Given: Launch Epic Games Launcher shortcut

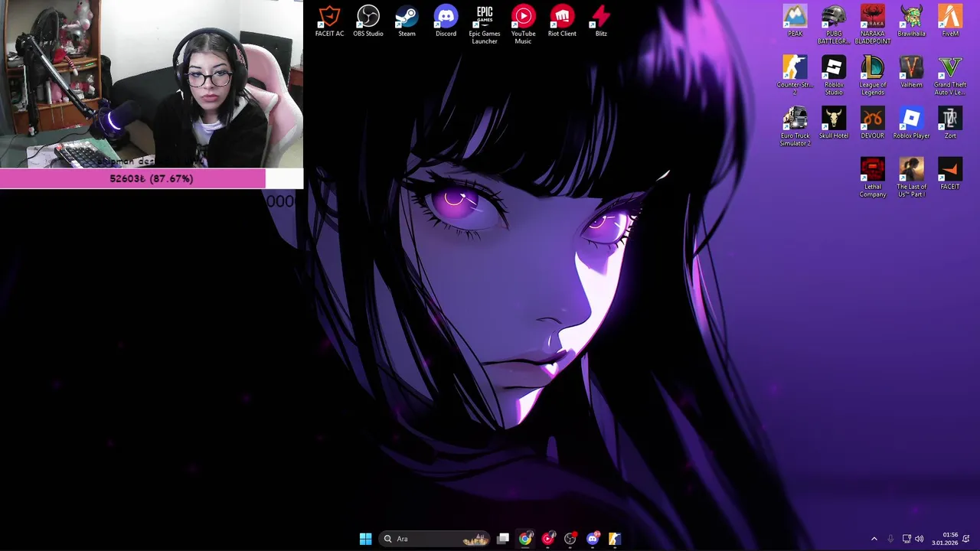Looking at the screenshot, I should click(x=485, y=24).
